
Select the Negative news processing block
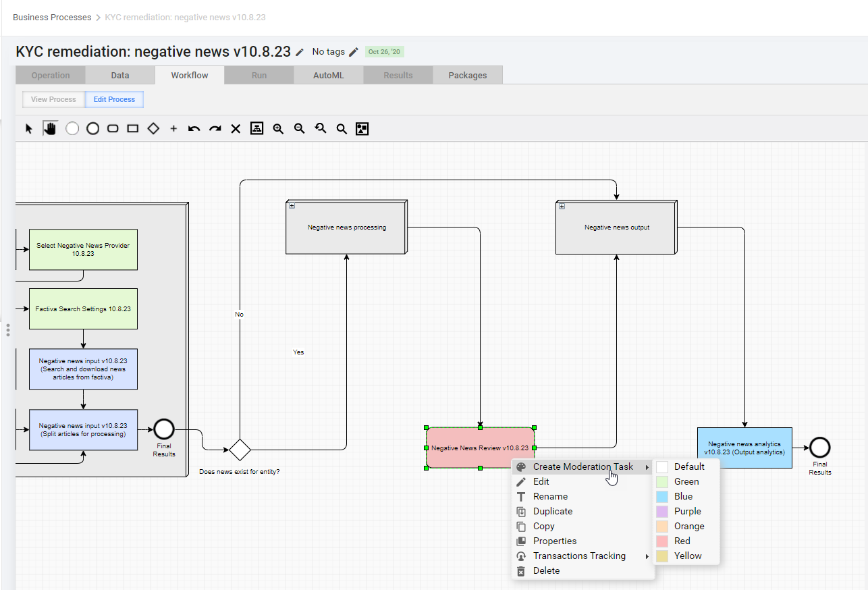click(x=346, y=227)
